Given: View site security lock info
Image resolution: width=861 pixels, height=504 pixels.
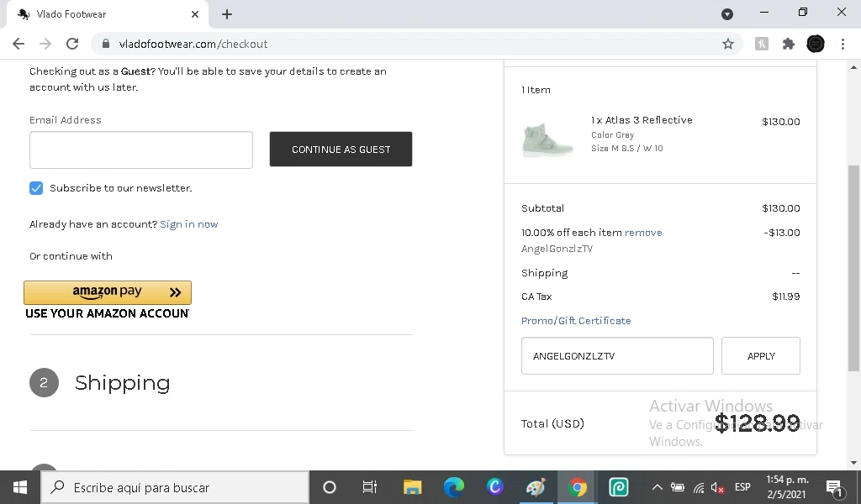Looking at the screenshot, I should coord(106,44).
